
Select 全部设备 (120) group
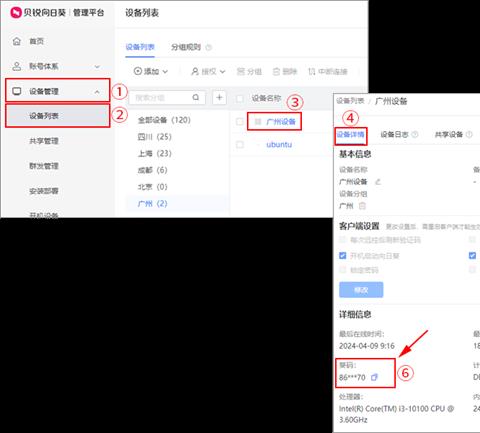[164, 120]
